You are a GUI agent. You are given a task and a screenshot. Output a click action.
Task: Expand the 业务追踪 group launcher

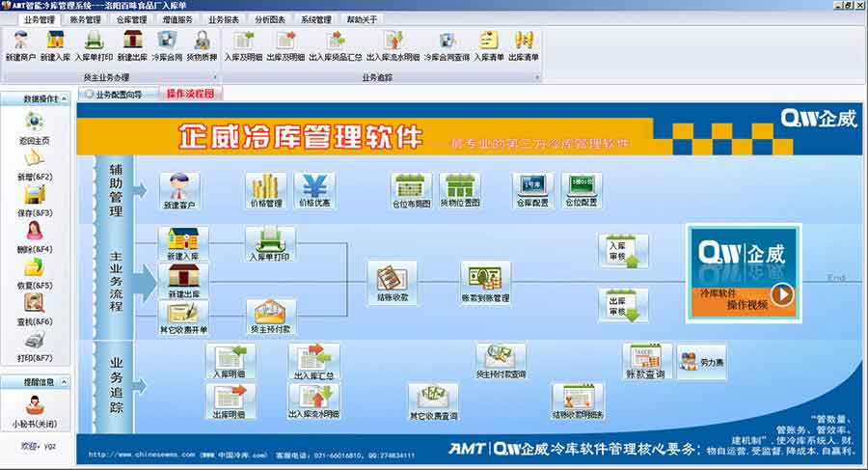point(536,77)
